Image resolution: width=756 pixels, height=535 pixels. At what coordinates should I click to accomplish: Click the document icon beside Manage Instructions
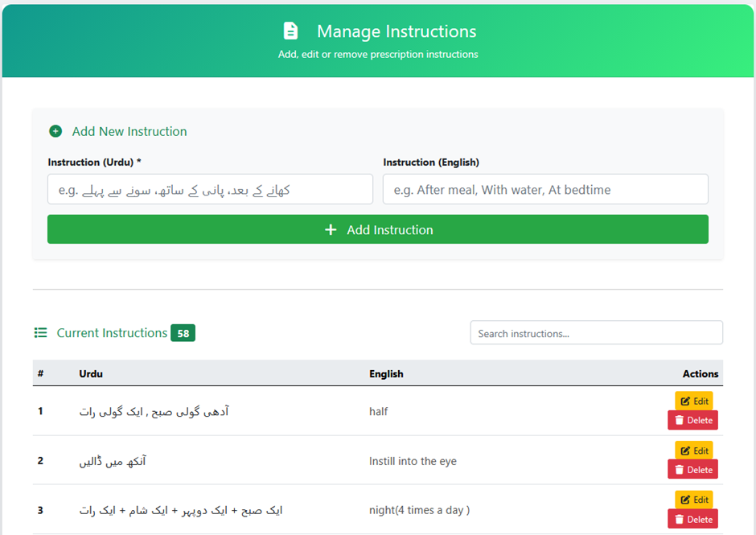pos(290,31)
